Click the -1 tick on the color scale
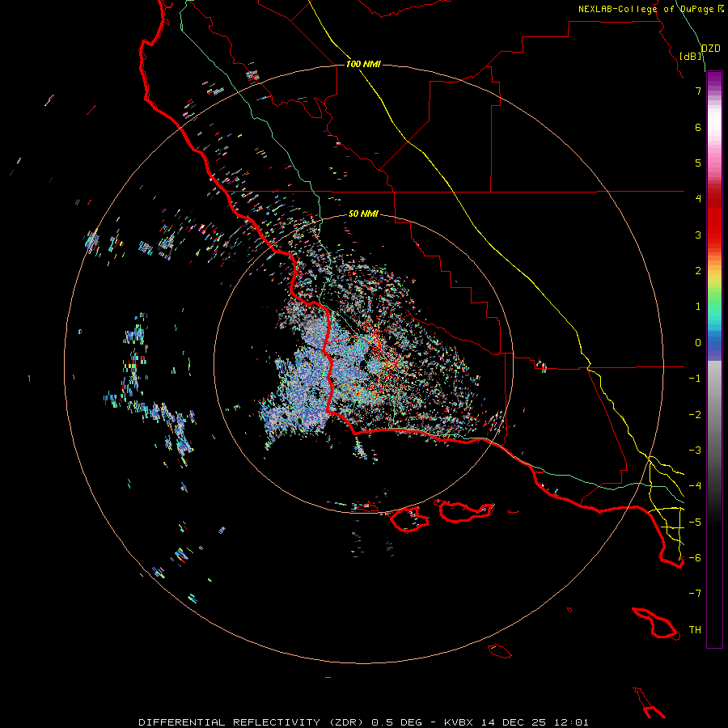Viewport: 728px width, 728px height. [695, 379]
